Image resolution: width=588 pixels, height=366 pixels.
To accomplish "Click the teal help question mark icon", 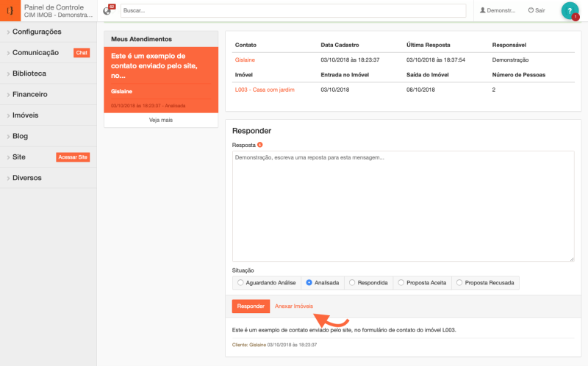I will 570,10.
